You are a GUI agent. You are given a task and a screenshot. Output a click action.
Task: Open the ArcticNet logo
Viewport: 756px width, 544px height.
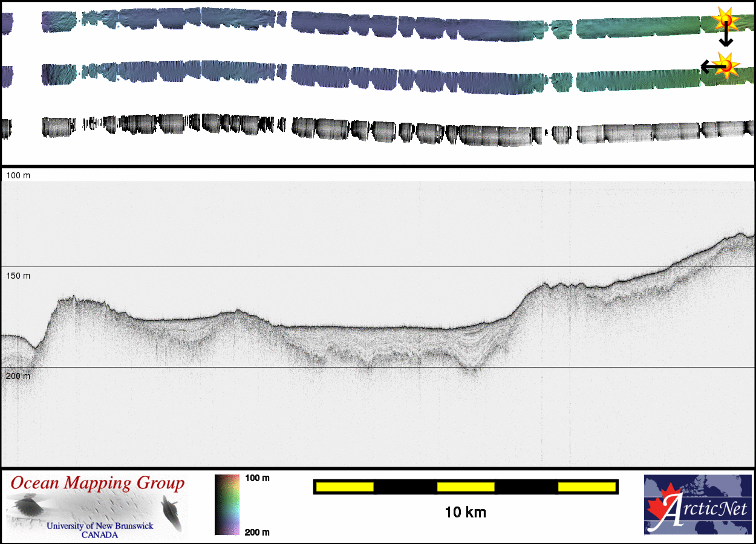pyautogui.click(x=698, y=505)
